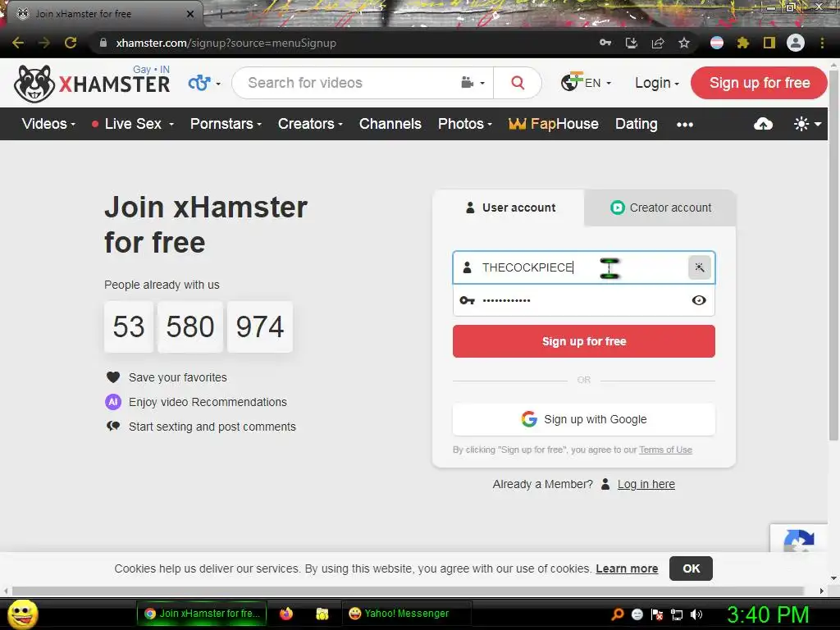Open the search type camera dropdown
The image size is (840, 630).
point(472,83)
